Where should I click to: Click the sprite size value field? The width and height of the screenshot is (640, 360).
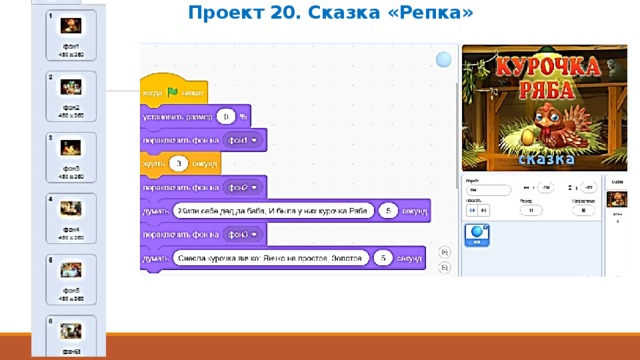tap(531, 211)
